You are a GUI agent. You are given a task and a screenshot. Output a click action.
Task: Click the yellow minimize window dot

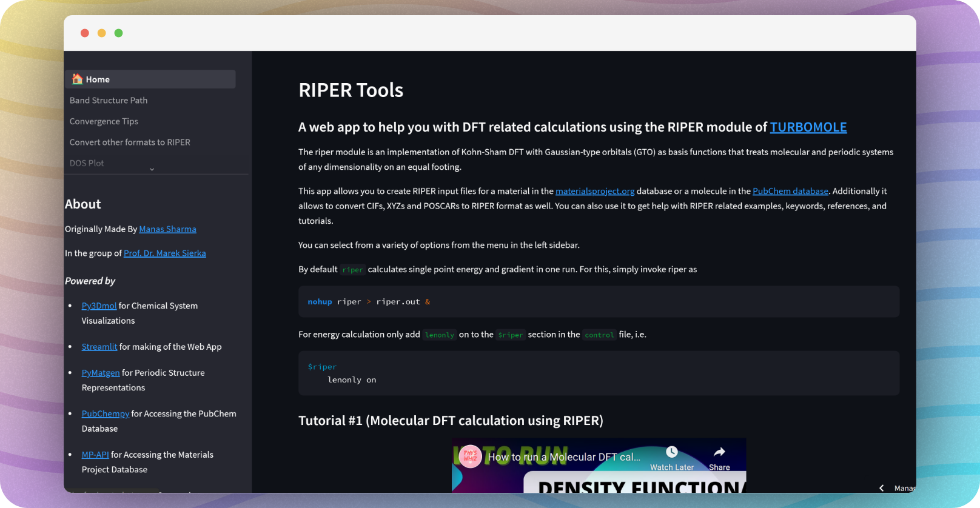pos(102,33)
